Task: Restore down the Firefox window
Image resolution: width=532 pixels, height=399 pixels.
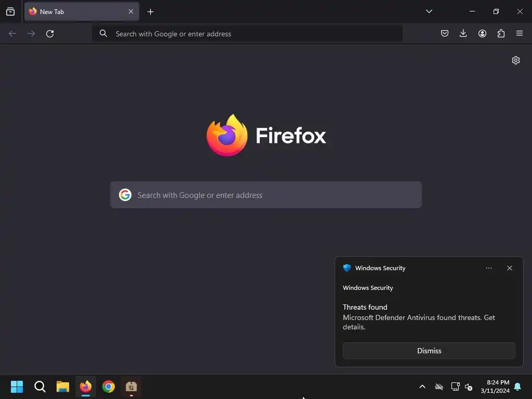Action: [x=496, y=11]
